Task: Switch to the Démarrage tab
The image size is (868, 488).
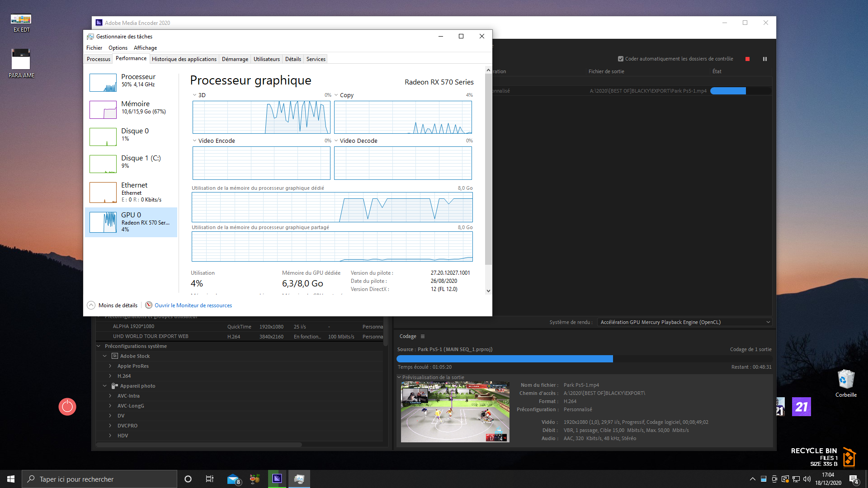Action: [235, 59]
